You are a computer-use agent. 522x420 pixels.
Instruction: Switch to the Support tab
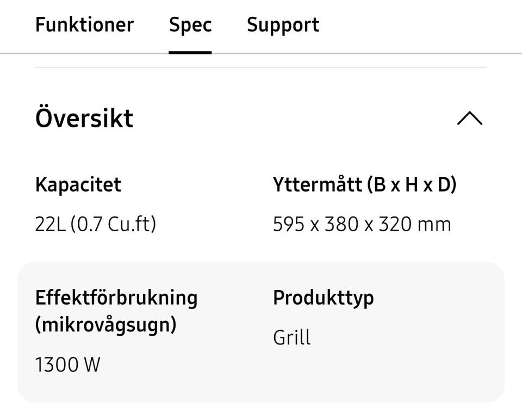pyautogui.click(x=283, y=25)
